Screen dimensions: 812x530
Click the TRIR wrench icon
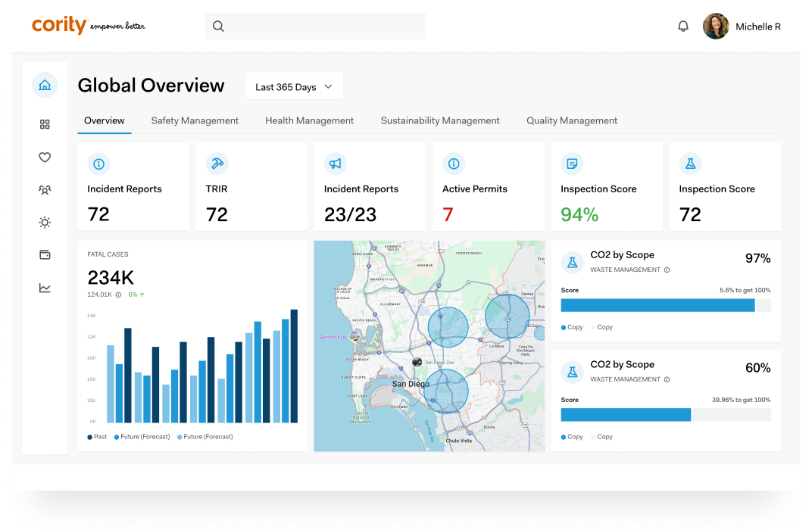[x=217, y=164]
